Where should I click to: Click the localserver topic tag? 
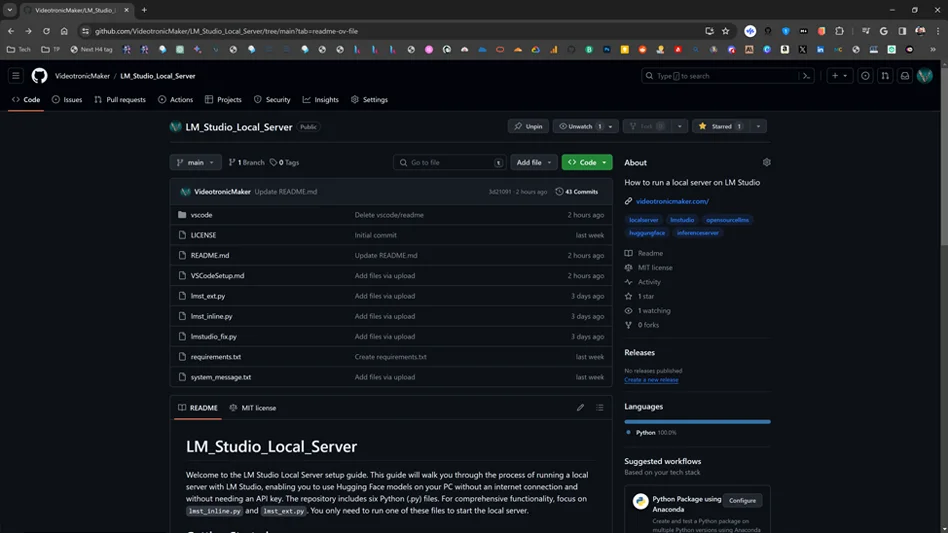click(x=643, y=220)
